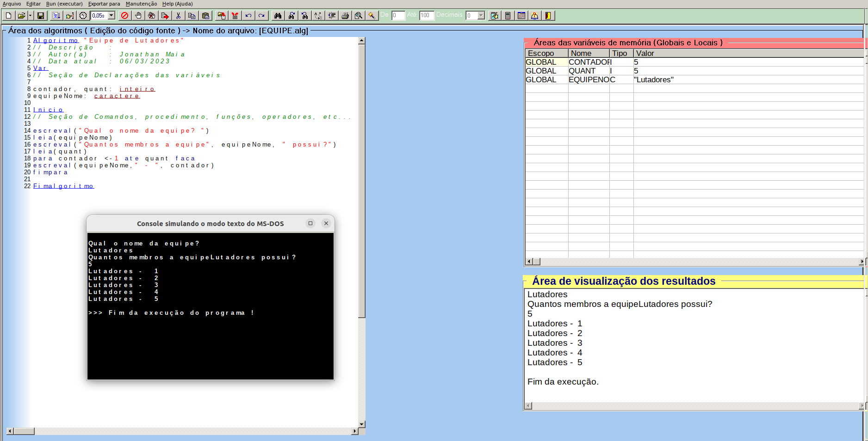The width and height of the screenshot is (868, 441).
Task: Redo the last edit
Action: click(261, 16)
